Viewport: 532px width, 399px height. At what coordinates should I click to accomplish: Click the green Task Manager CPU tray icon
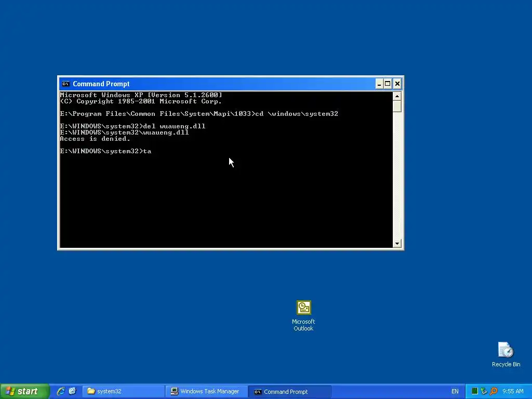click(x=475, y=392)
